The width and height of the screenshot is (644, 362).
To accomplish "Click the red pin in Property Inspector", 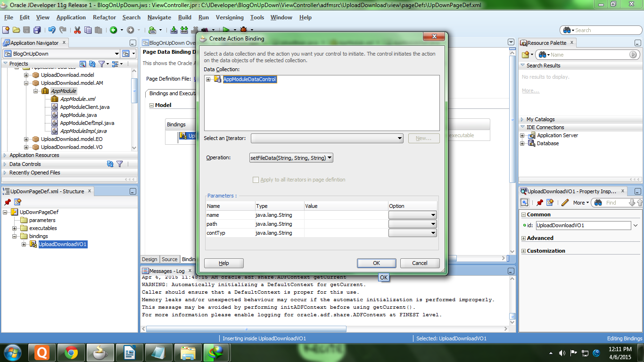I will 540,203.
